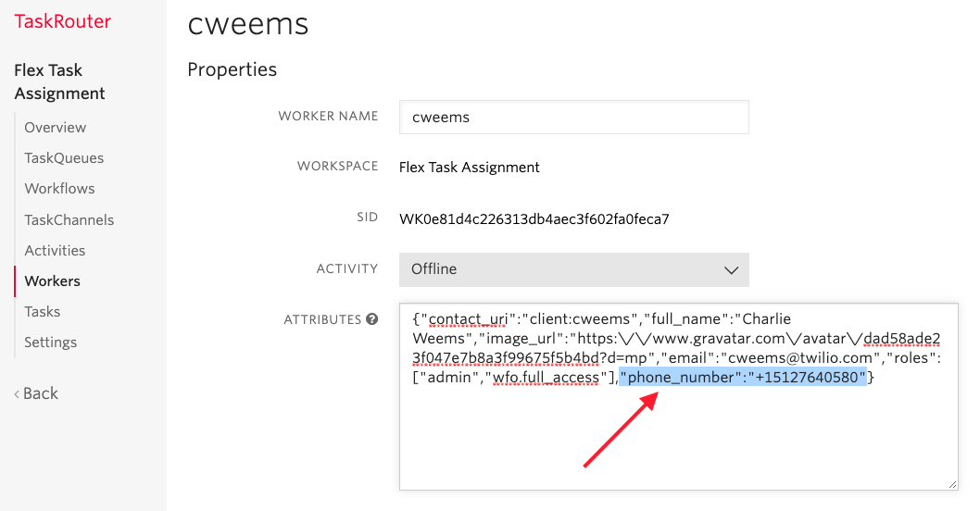The width and height of the screenshot is (980, 511).
Task: Click inside the Attributes JSON textarea
Action: (x=678, y=396)
